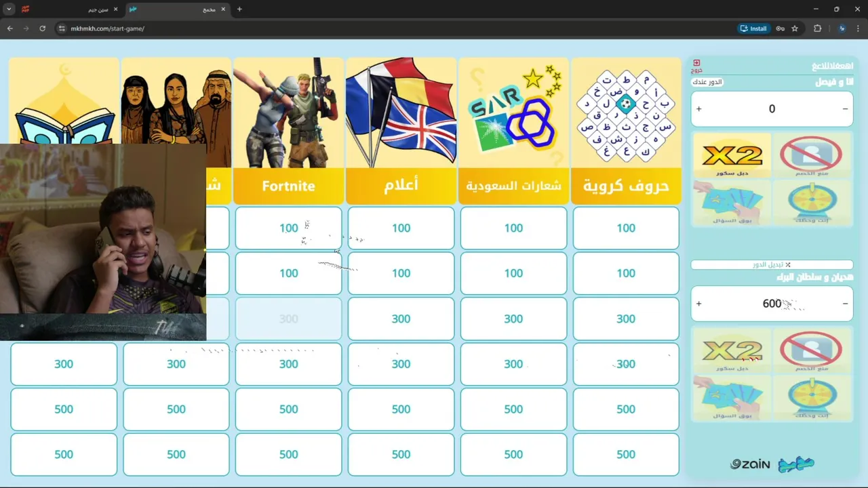Open the three people category image
This screenshot has width=868, height=488.
click(176, 100)
